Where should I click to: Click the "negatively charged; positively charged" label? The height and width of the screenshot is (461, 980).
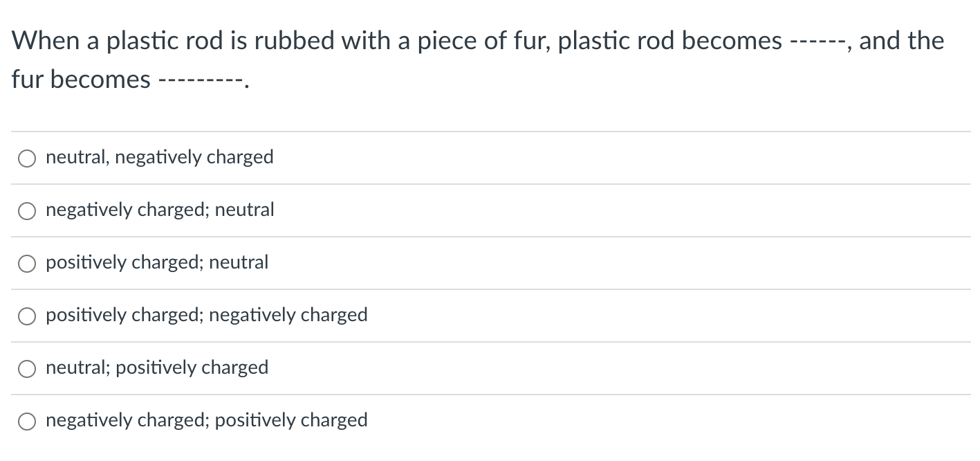coord(206,420)
